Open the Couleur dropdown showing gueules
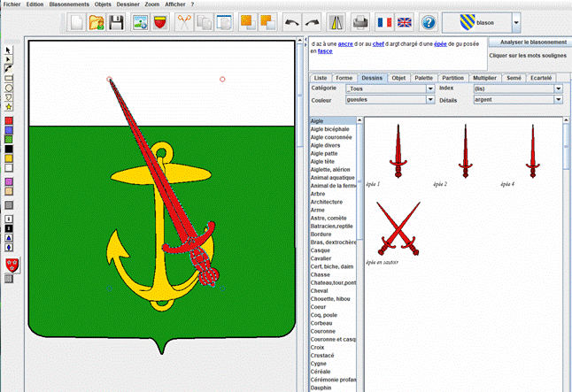Screen dimensions: 572x392 (x=430, y=100)
